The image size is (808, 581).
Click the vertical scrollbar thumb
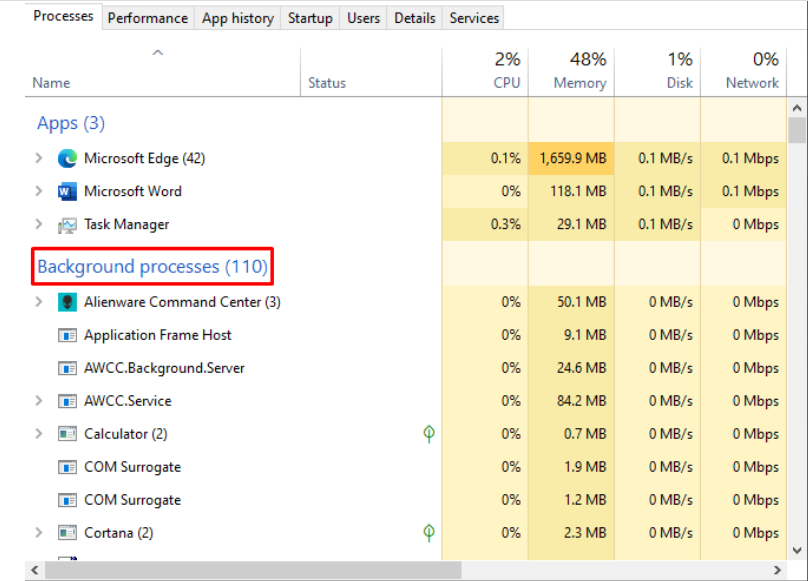(797, 130)
